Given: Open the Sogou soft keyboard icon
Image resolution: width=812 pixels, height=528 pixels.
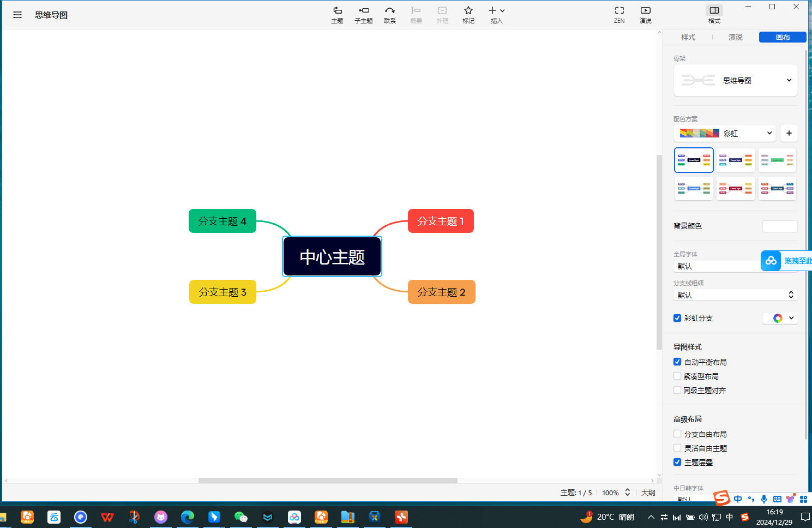Looking at the screenshot, I should (777, 499).
